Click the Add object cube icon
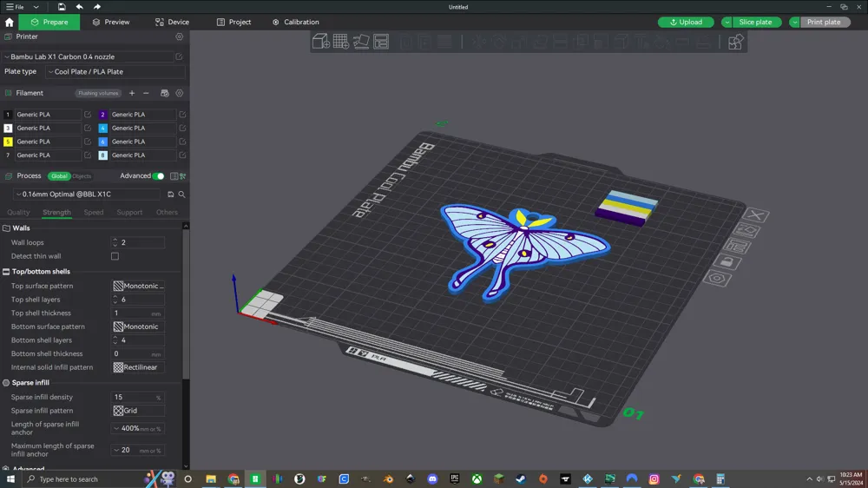 [x=320, y=42]
